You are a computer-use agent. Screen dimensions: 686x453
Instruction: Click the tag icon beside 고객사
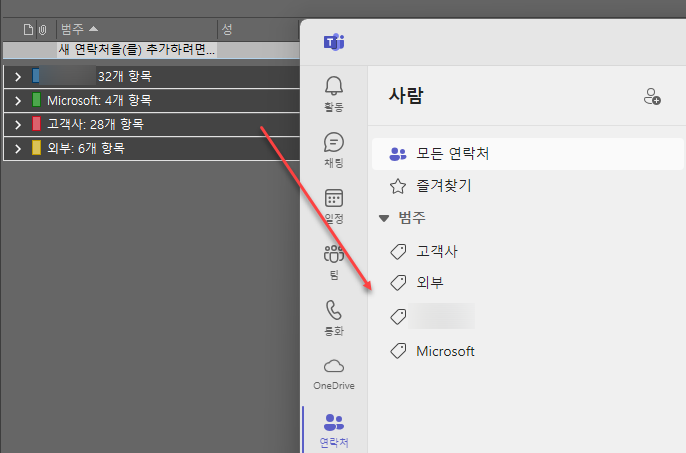pyautogui.click(x=398, y=252)
